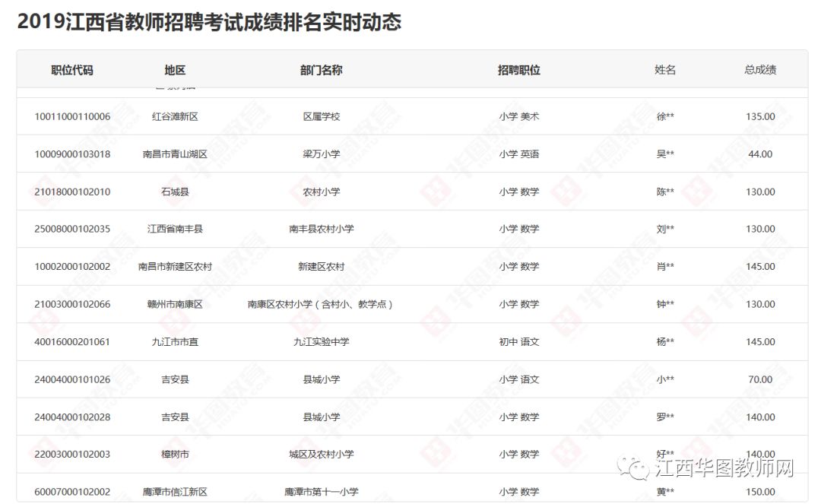Click the 职位代码 column header
Screen dimensions: 821x504
[x=72, y=70]
